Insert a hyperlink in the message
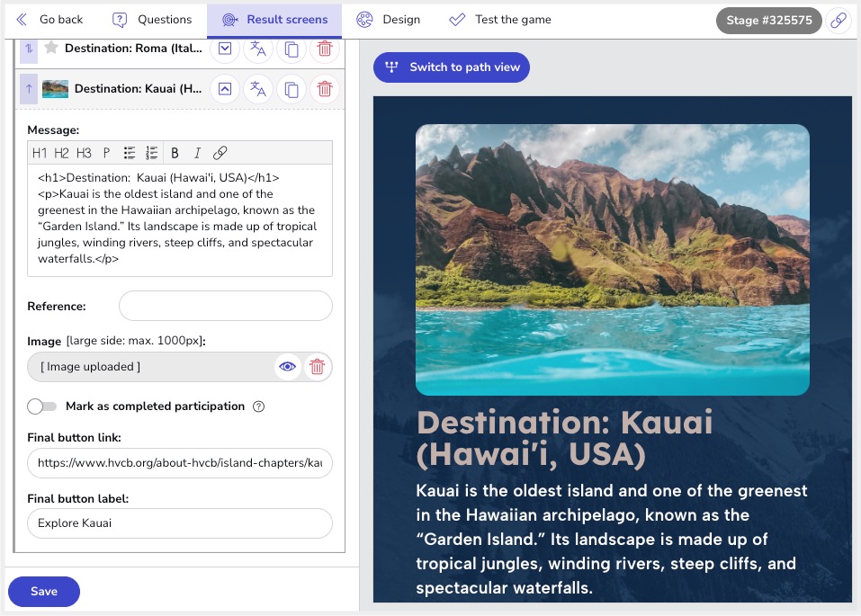Viewport: 861px width, 616px height. pos(220,153)
